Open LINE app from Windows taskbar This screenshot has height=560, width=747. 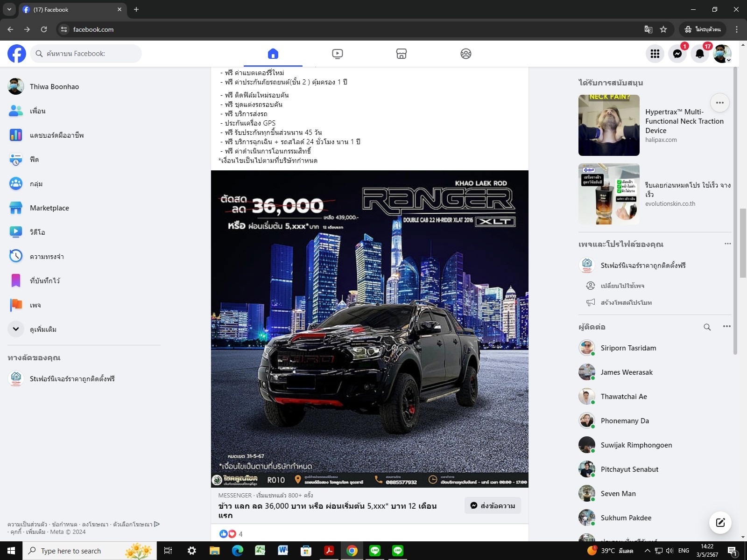[375, 551]
